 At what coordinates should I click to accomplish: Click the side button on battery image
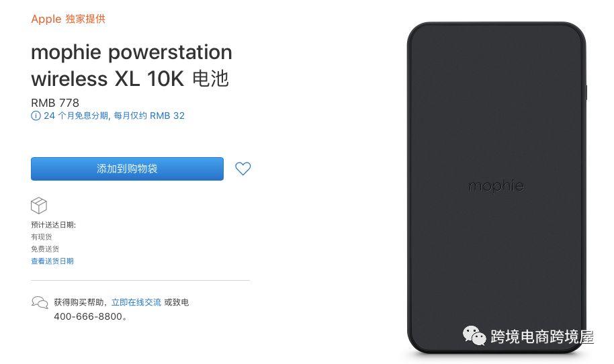pos(586,93)
